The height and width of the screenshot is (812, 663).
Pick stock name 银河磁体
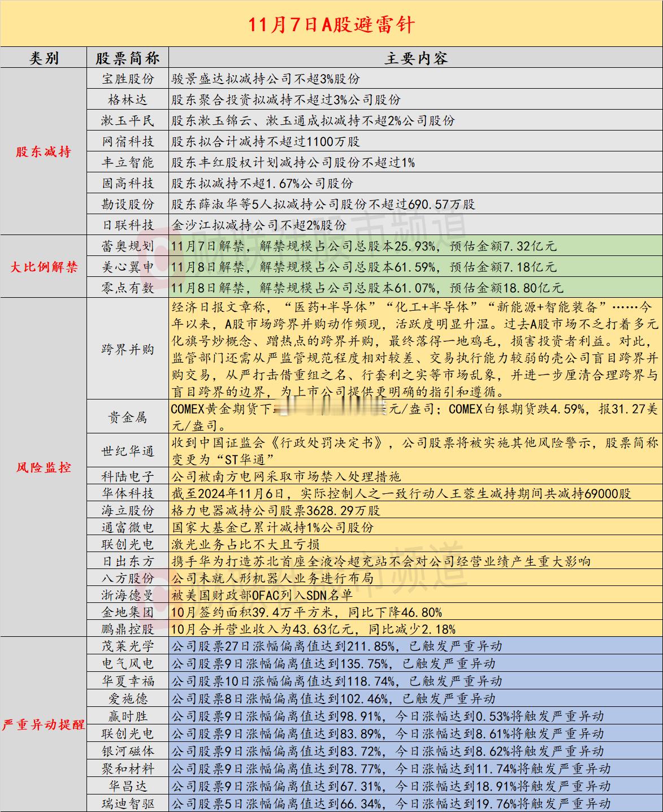[128, 751]
